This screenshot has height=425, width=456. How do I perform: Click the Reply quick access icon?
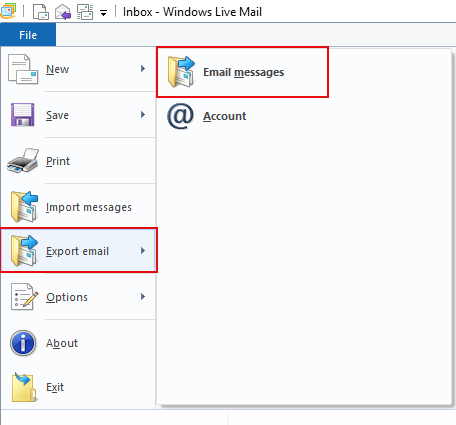point(63,12)
